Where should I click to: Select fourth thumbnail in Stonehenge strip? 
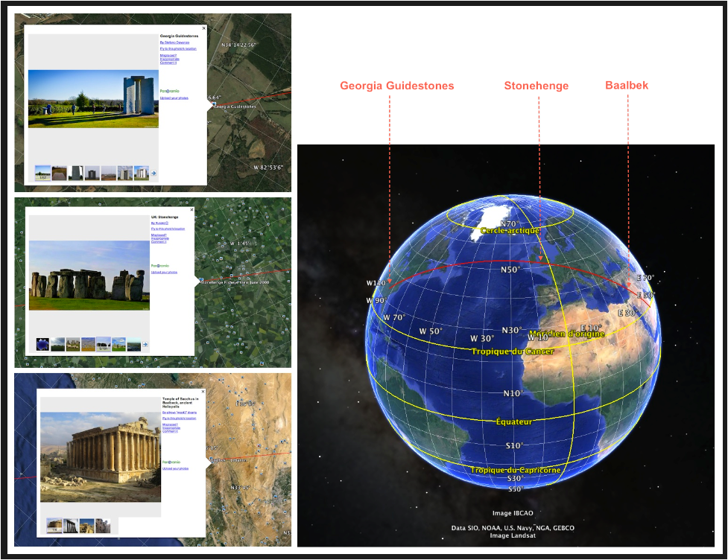pos(88,344)
